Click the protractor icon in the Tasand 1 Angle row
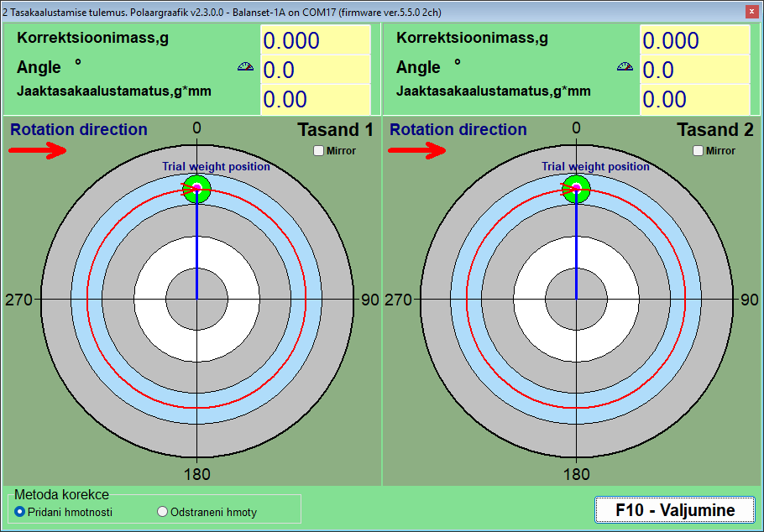Image resolution: width=764 pixels, height=532 pixels. 245,67
